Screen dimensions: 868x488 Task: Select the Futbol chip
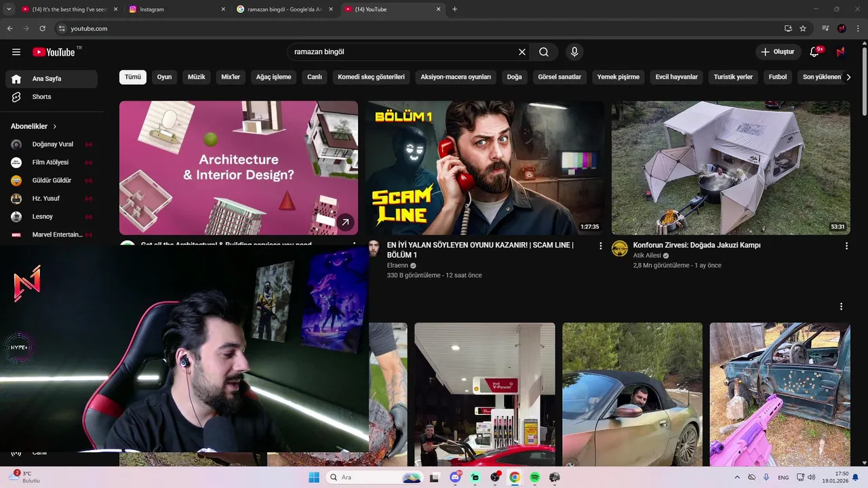[x=778, y=77]
